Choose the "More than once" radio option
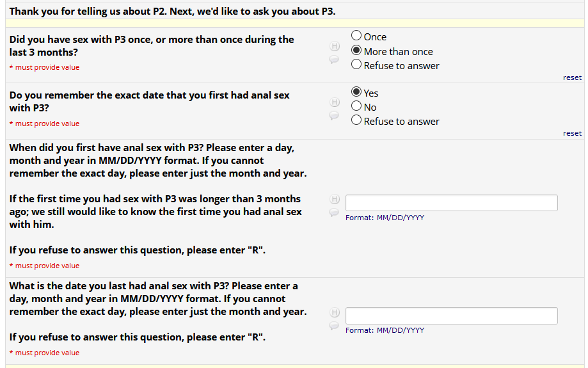The image size is (588, 368). [x=356, y=51]
